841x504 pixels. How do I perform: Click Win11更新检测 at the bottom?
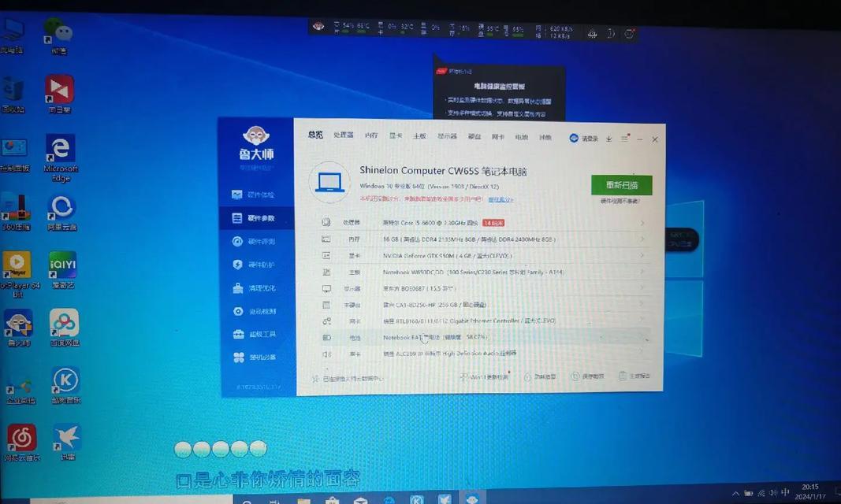tap(484, 377)
